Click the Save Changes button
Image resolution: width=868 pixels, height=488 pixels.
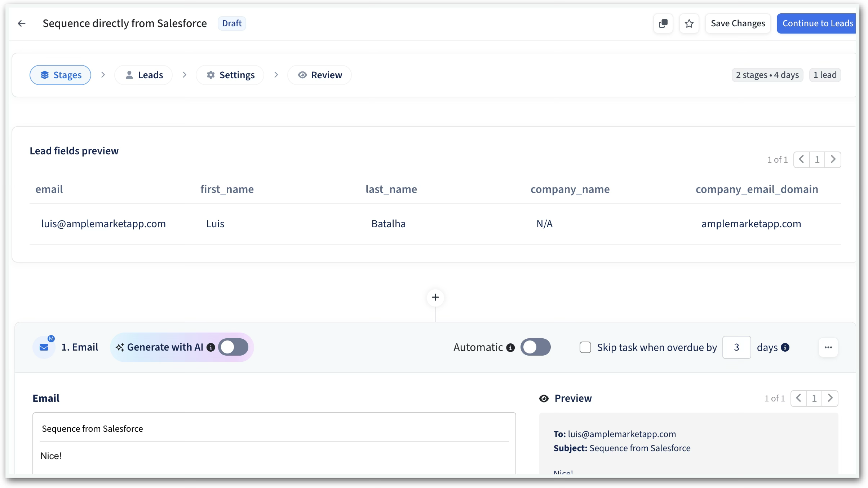coord(738,23)
